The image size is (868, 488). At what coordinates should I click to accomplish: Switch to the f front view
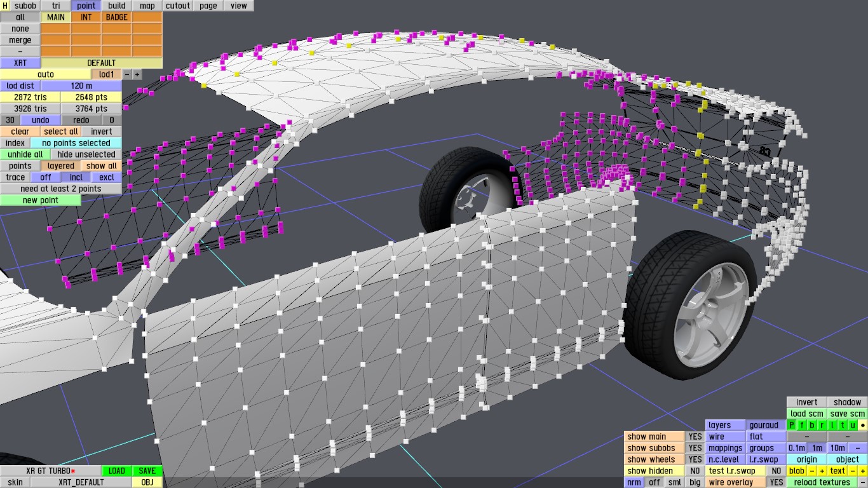(x=802, y=425)
